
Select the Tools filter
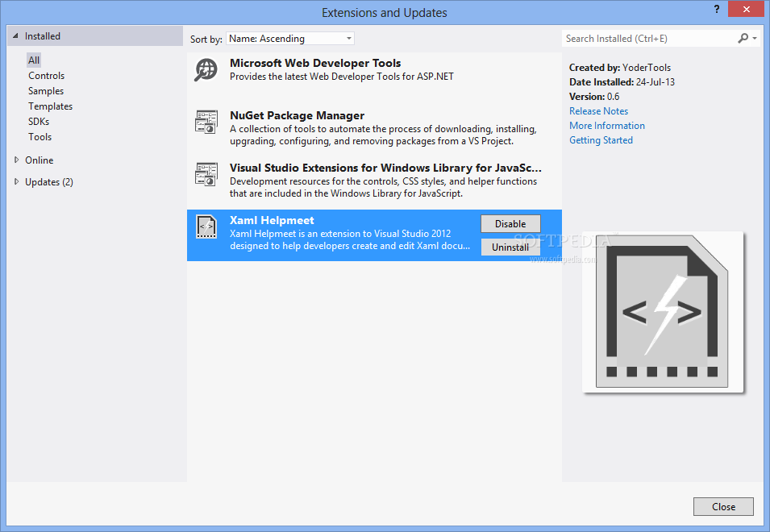pos(40,136)
